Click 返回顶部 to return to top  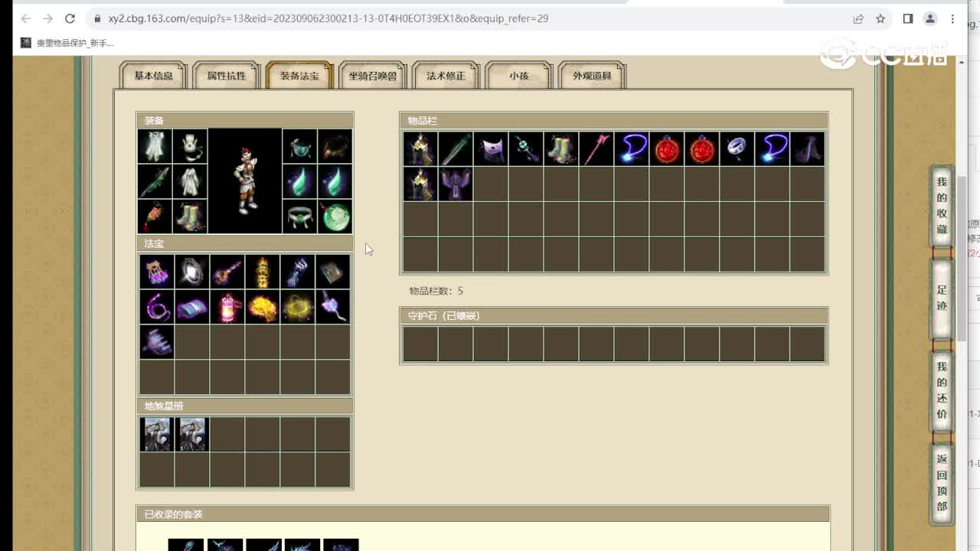[x=942, y=483]
